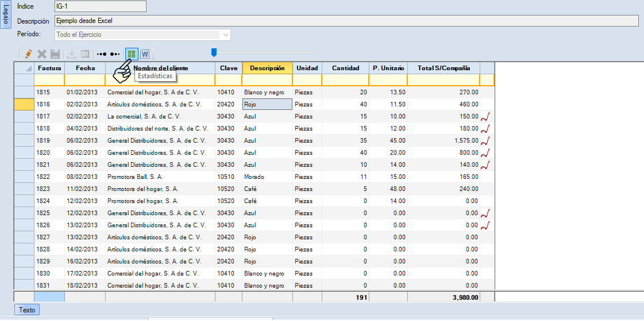Click the Texto tab at bottom
The width and height of the screenshot is (644, 321).
27,310
